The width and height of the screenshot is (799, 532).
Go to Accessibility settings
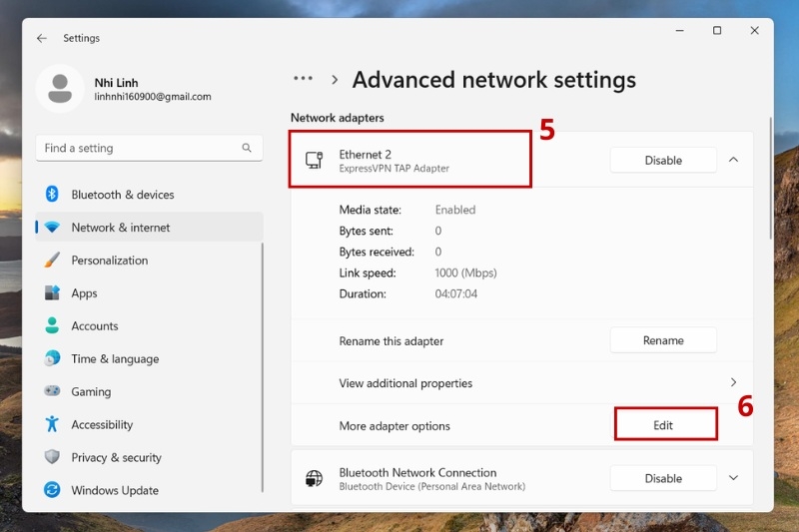click(x=149, y=424)
